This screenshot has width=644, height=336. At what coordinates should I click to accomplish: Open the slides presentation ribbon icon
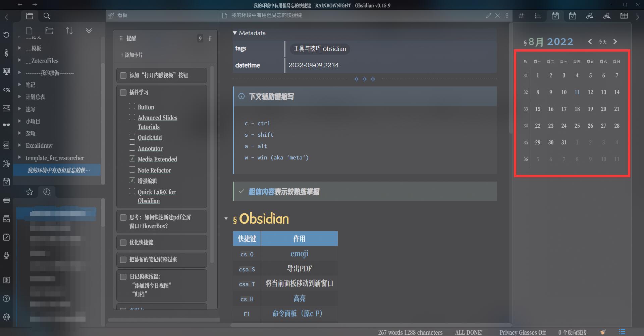tap(6, 71)
